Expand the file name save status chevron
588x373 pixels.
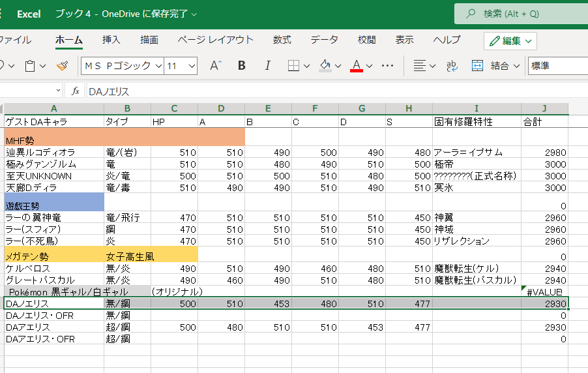tap(194, 14)
